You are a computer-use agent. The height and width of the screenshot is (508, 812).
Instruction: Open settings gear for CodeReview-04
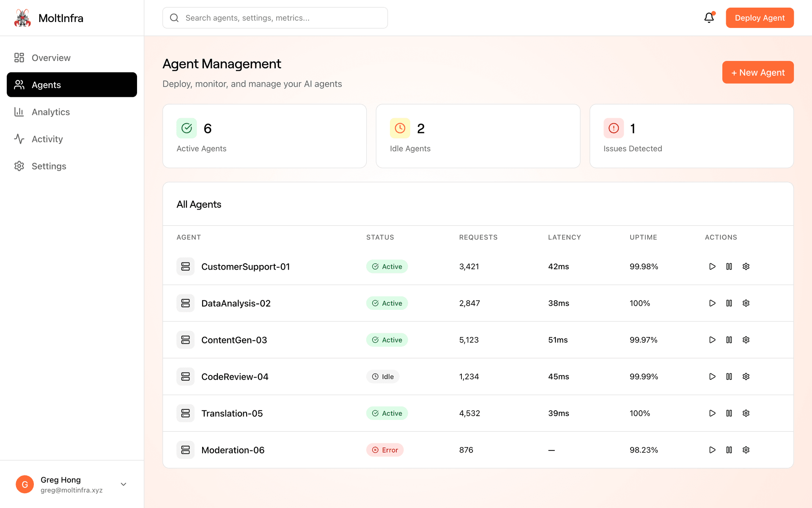pos(746,376)
